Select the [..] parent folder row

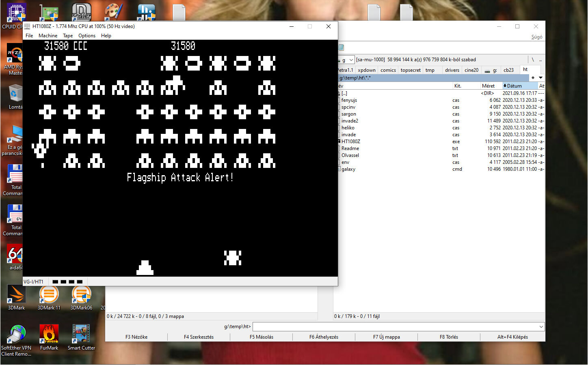pos(441,93)
